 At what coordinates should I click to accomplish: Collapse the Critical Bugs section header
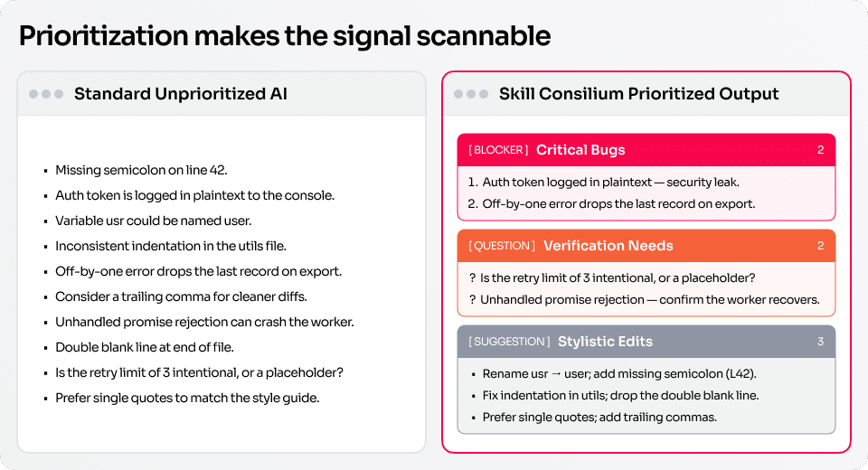point(646,150)
